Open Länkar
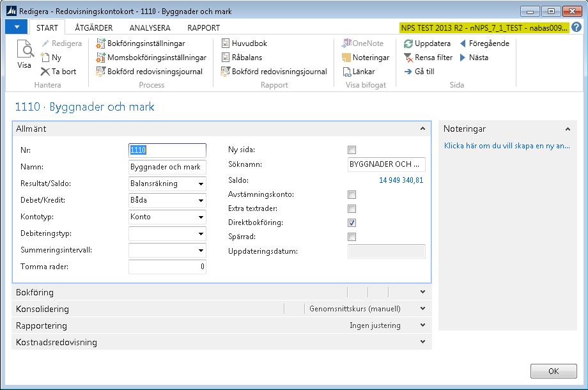This screenshot has width=588, height=390. pos(358,72)
